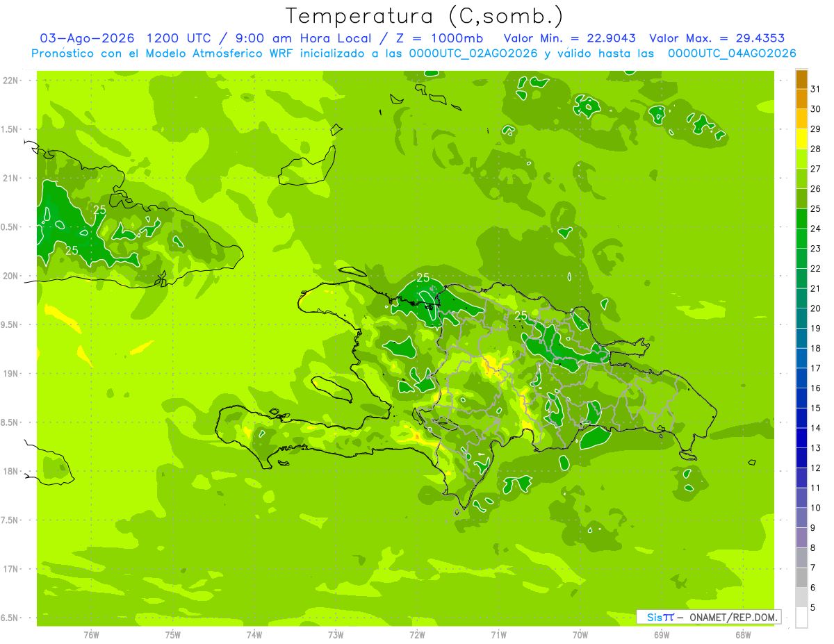
Task: Click the legend value "31"
Action: pos(815,89)
